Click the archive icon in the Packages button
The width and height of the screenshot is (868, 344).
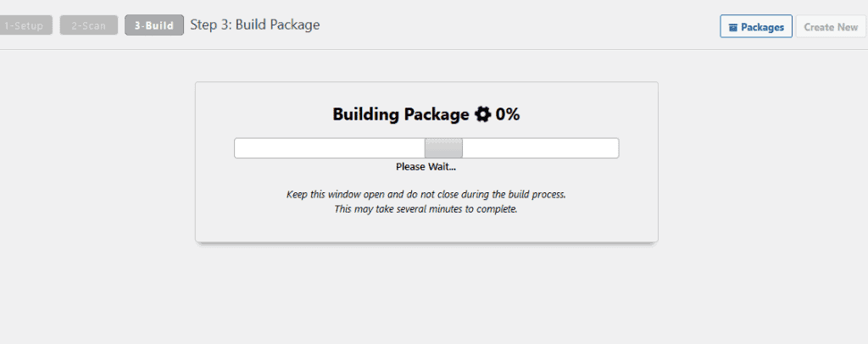pos(733,27)
